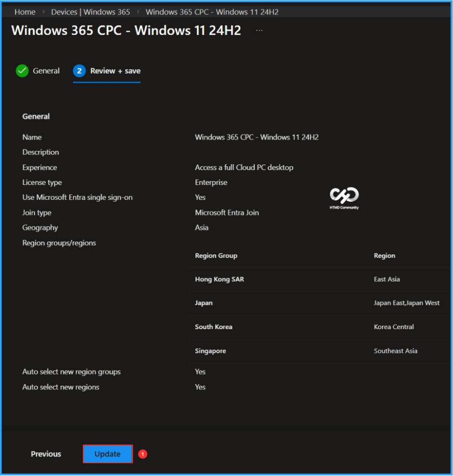Select the Singapore region row

[210, 350]
